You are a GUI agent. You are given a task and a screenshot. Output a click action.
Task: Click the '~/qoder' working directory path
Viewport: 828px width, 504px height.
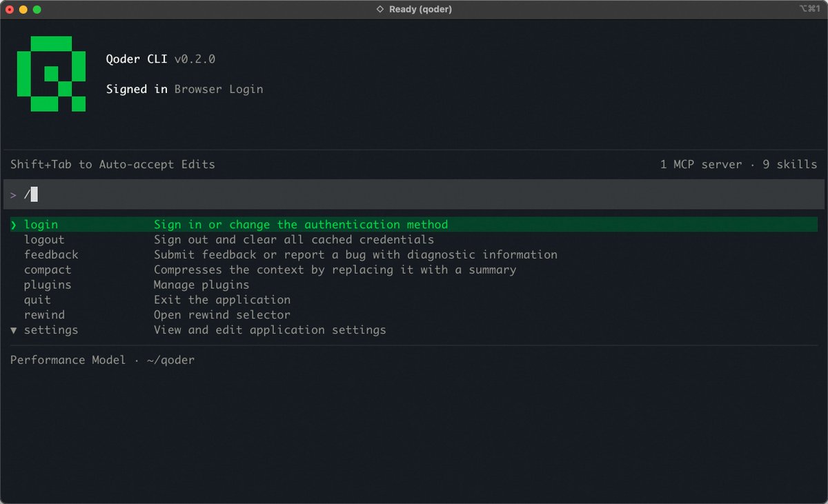pos(170,360)
